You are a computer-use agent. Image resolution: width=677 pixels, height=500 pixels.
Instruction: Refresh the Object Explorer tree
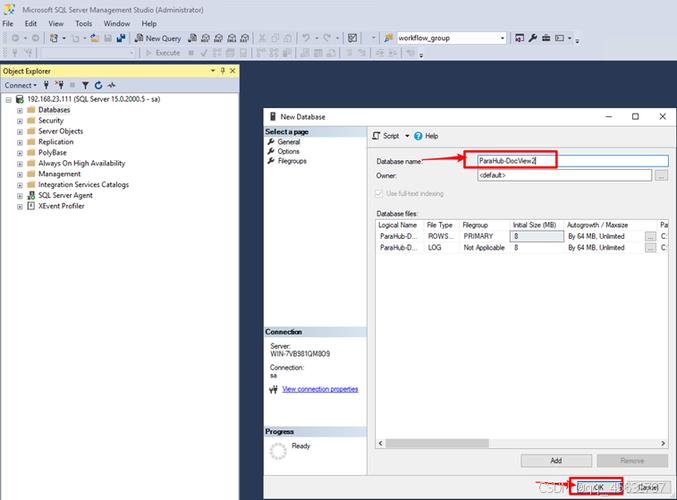tap(98, 86)
